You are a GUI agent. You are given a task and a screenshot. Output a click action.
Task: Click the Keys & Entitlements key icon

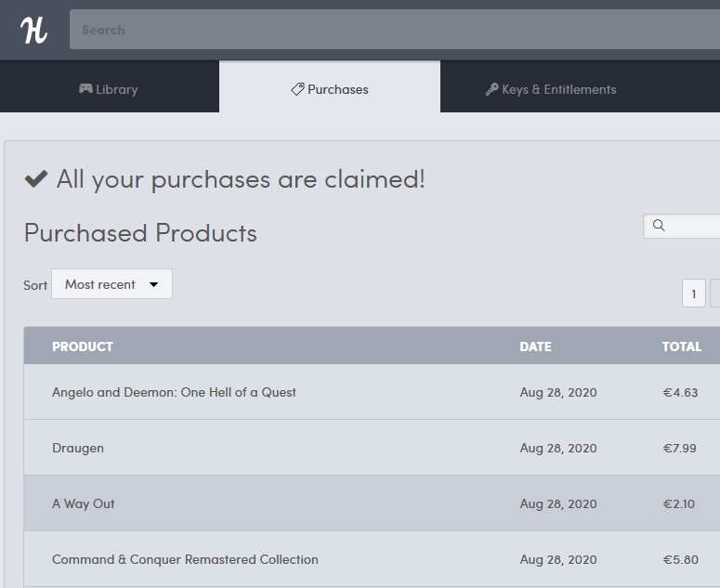click(x=491, y=89)
